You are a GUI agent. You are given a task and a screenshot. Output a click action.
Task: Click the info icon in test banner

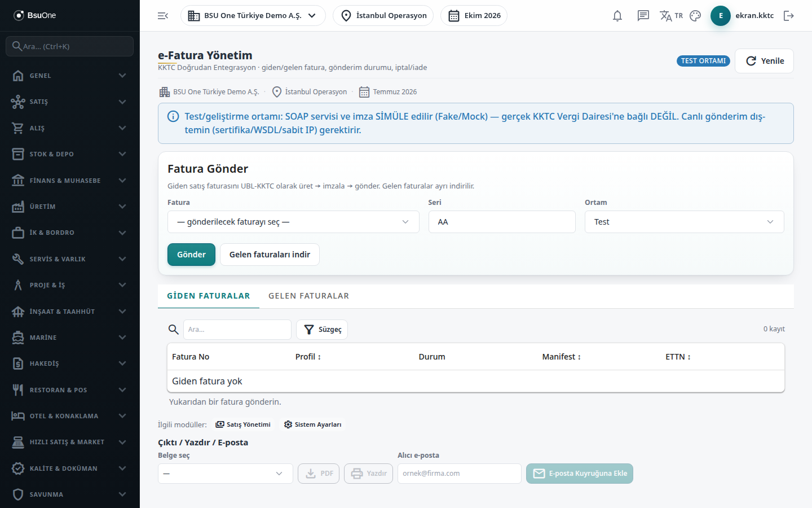tap(174, 116)
